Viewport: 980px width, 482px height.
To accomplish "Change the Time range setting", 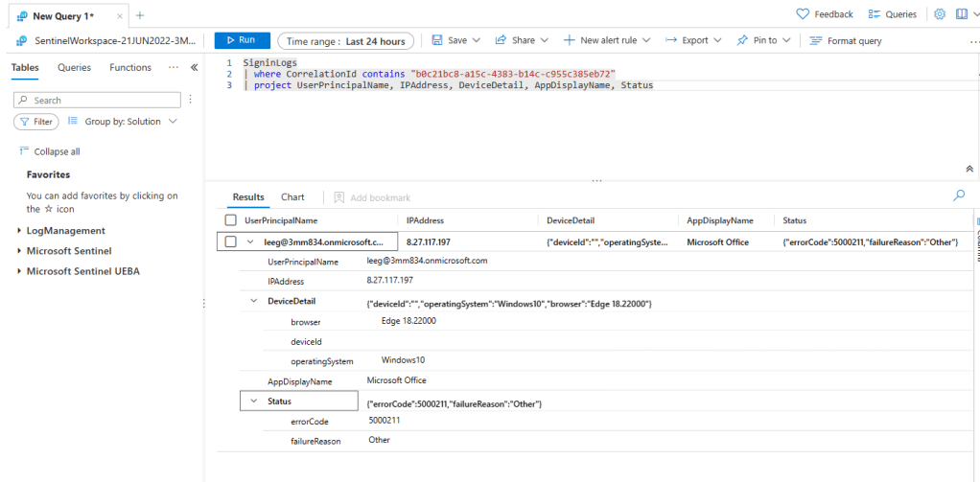I will 346,40.
